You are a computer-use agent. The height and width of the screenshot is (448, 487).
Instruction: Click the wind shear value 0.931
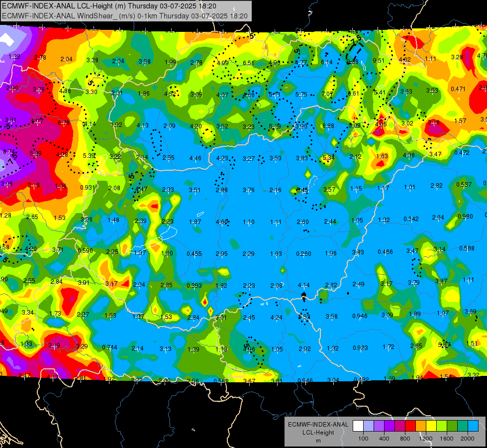(88, 188)
